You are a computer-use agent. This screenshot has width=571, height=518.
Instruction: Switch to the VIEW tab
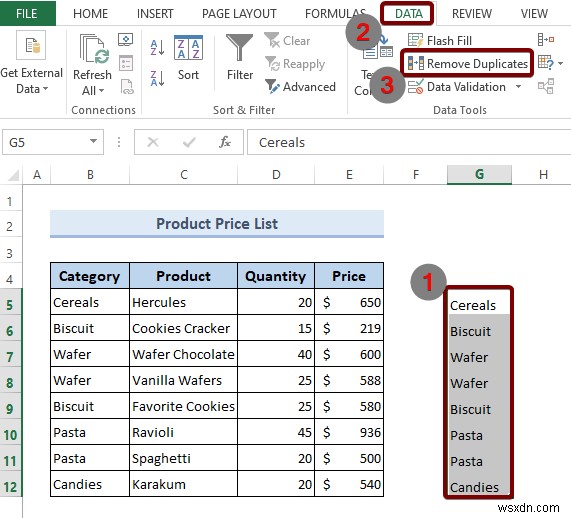click(x=534, y=14)
